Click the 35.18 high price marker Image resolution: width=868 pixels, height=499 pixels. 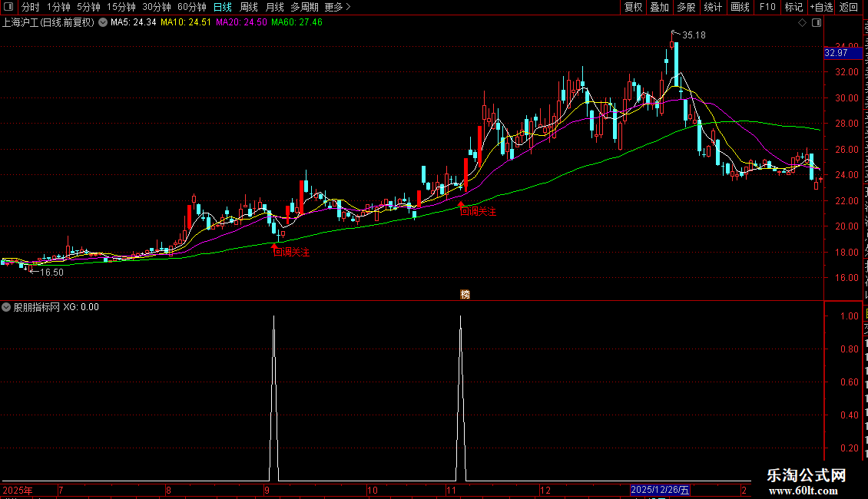pyautogui.click(x=694, y=35)
